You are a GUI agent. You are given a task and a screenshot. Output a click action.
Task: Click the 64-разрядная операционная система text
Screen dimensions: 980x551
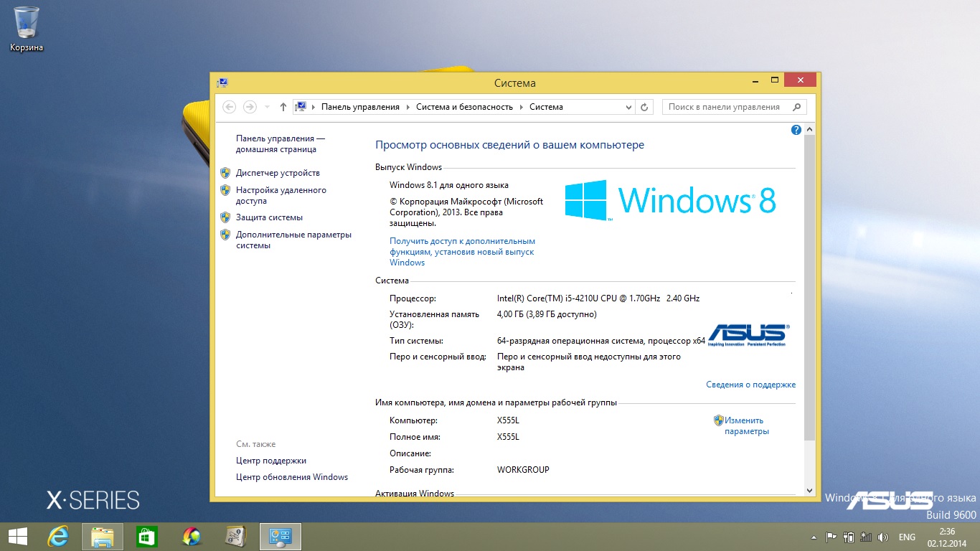(601, 341)
